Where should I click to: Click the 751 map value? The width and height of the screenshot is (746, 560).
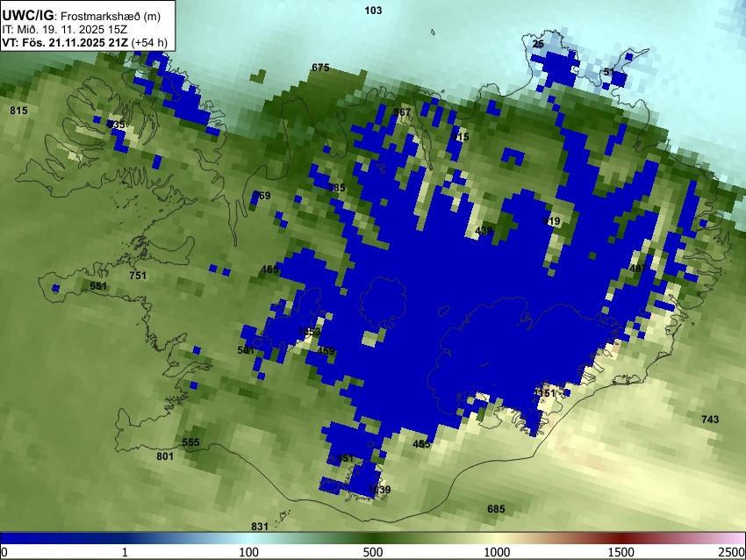tap(138, 276)
